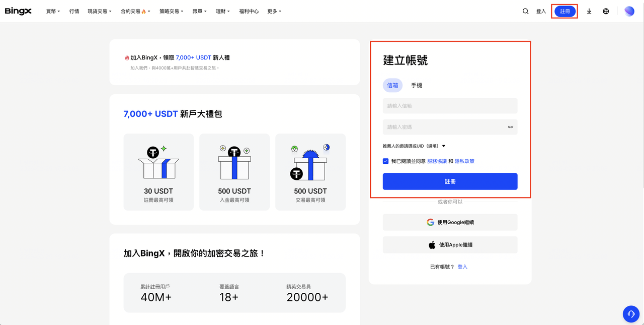This screenshot has height=325, width=644.
Task: Click the BingX logo
Action: pos(18,11)
